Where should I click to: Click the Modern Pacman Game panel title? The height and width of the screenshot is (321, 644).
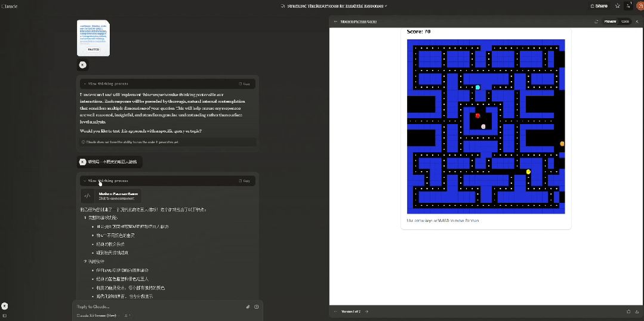coord(359,21)
